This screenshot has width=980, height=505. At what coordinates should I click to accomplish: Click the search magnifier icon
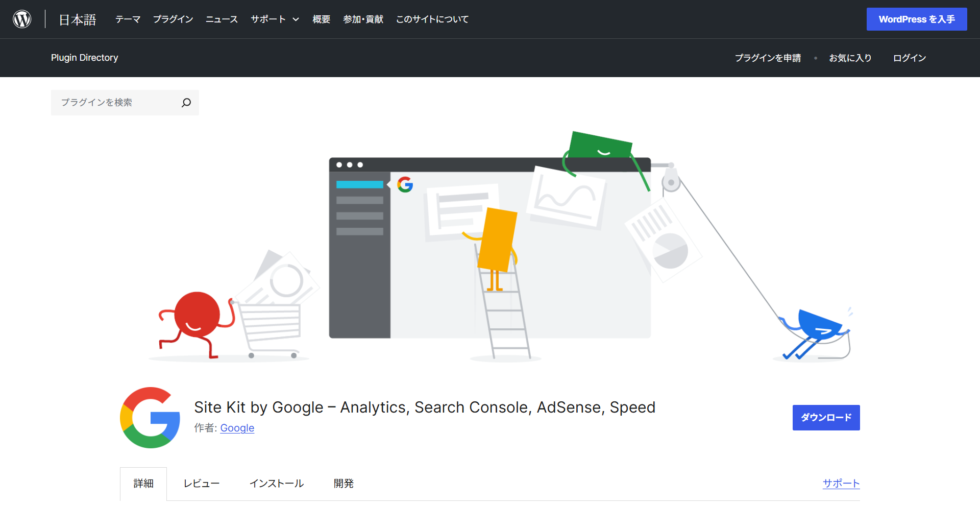(x=186, y=103)
